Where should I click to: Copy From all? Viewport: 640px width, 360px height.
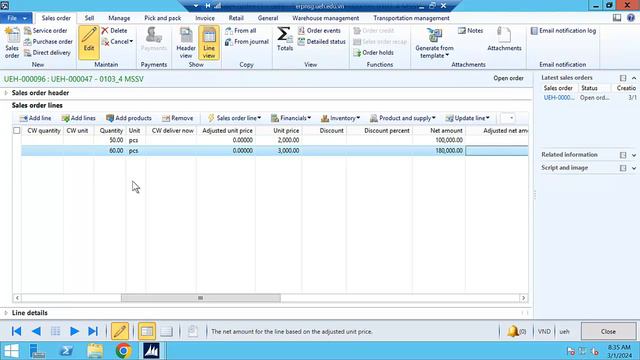[x=240, y=31]
